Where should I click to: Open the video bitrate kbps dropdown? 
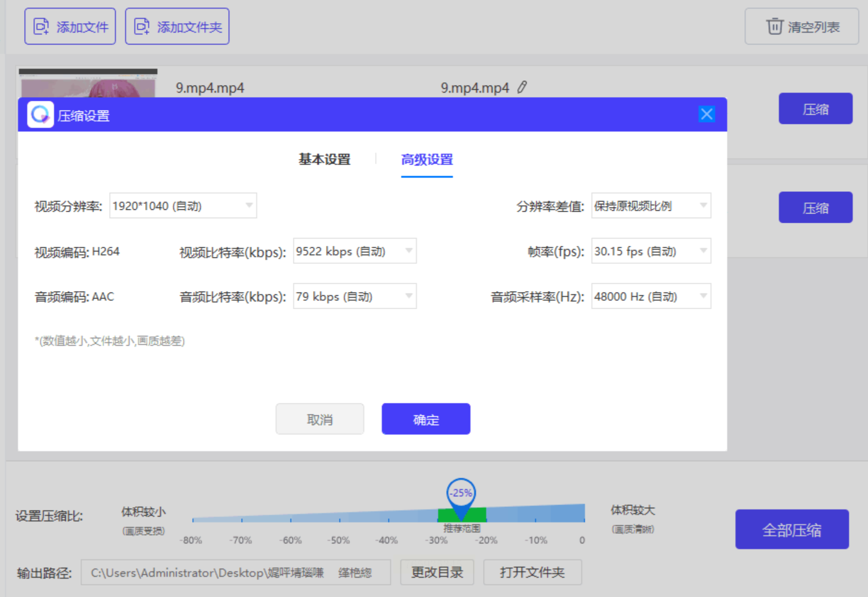pyautogui.click(x=354, y=251)
